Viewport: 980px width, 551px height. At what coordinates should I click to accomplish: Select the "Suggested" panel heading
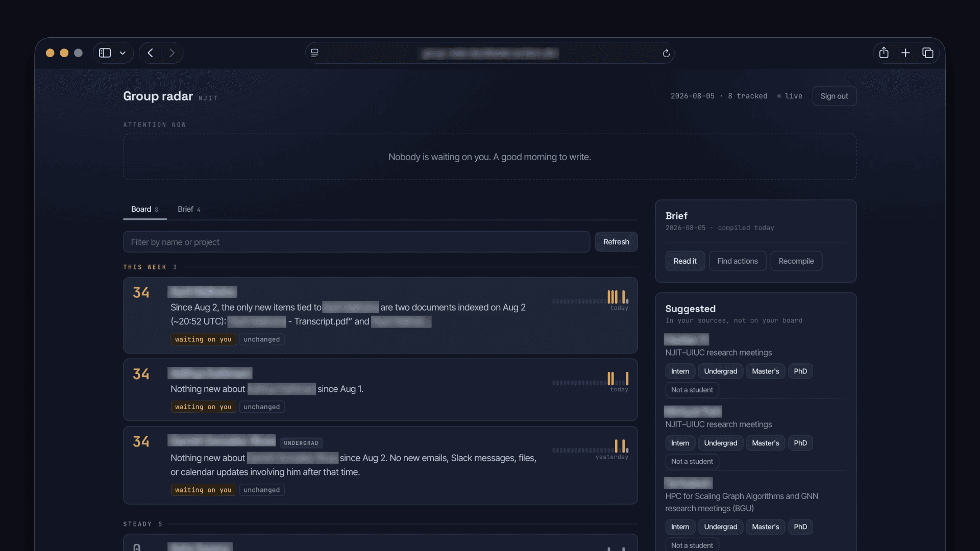[x=690, y=309]
